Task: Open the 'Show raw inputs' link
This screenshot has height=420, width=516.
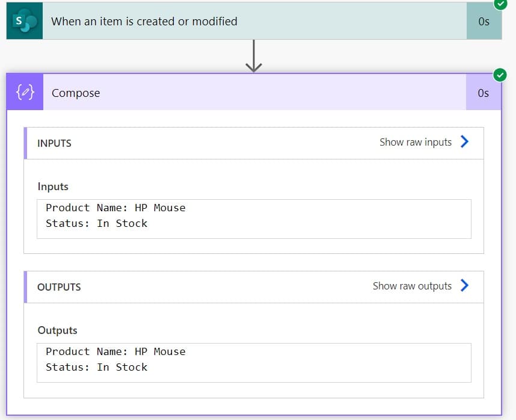Action: pyautogui.click(x=416, y=142)
